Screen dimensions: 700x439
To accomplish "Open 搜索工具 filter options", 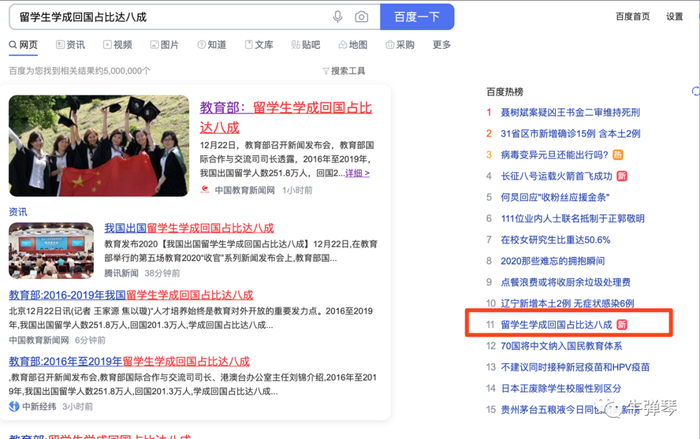I will click(x=344, y=71).
